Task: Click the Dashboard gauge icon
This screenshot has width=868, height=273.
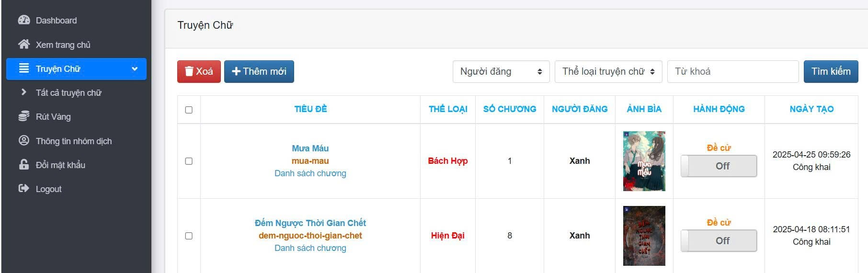Action: pos(24,20)
